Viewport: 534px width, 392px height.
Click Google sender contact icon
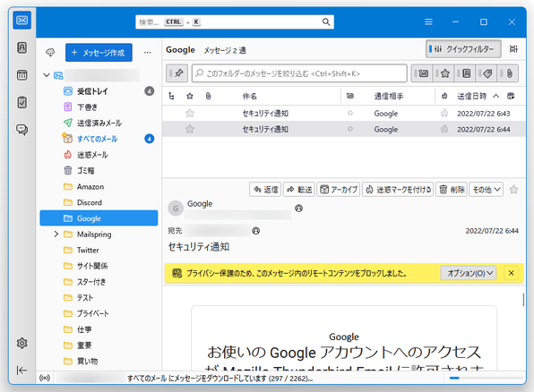coord(298,209)
